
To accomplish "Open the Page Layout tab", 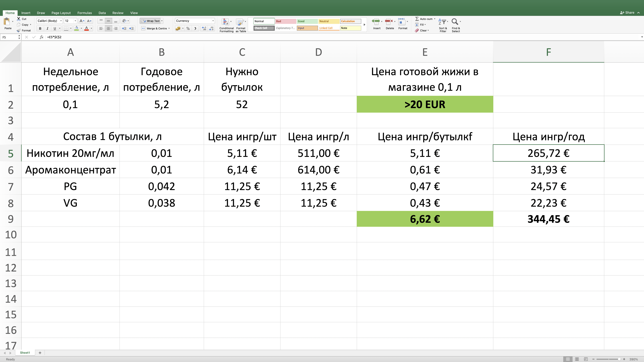I will pos(61,13).
